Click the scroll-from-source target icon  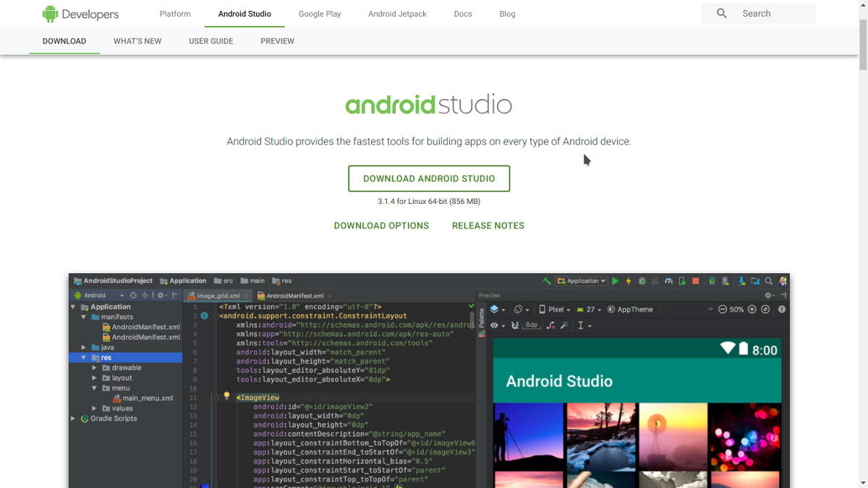(x=133, y=295)
